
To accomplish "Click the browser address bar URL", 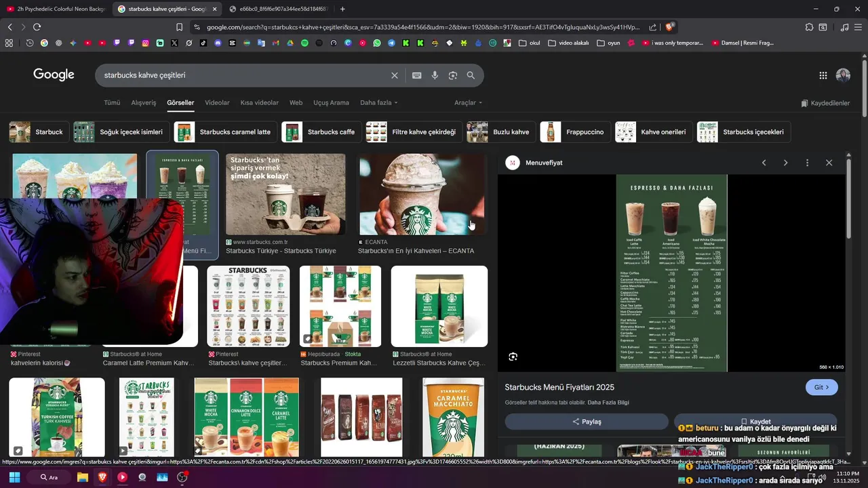I will point(422,27).
